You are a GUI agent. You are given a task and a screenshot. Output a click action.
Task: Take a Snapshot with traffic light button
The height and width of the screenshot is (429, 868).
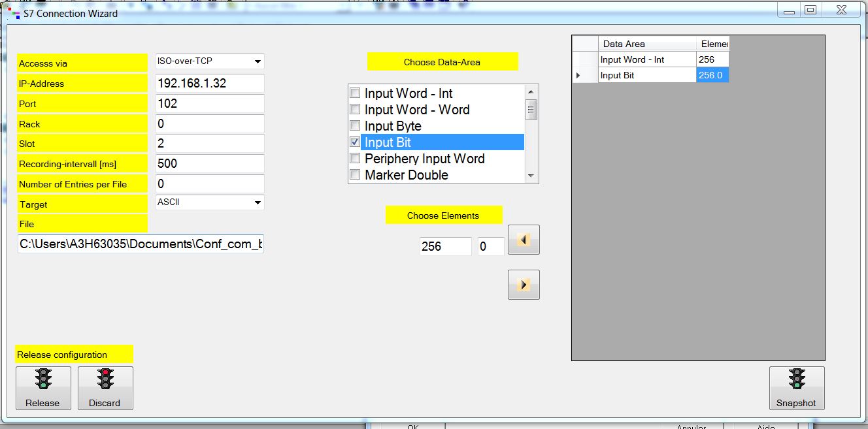pyautogui.click(x=796, y=388)
